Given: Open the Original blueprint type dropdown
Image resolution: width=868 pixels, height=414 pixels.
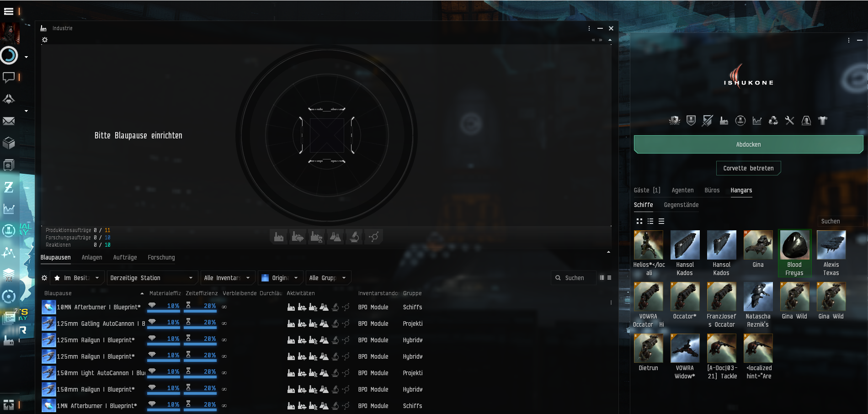Looking at the screenshot, I should point(280,278).
